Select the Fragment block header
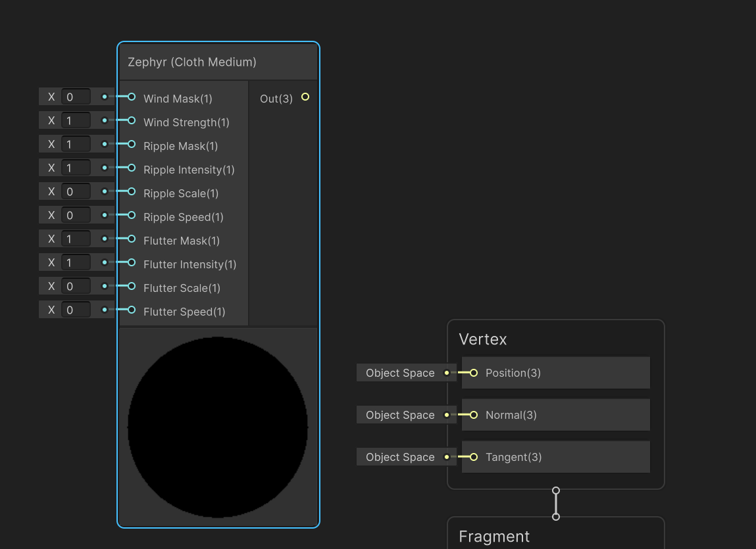The image size is (756, 549). [494, 537]
